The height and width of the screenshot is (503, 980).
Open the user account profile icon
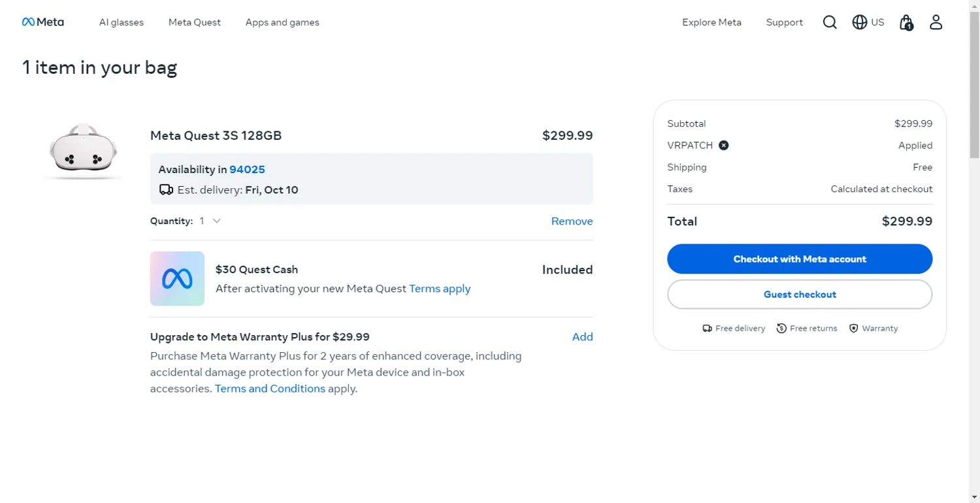point(936,22)
